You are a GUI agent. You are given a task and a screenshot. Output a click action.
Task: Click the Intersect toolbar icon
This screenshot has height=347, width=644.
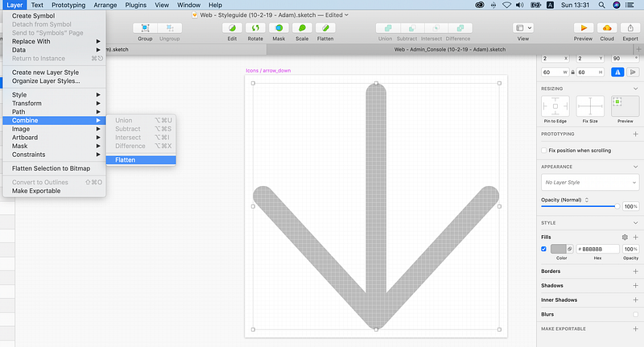[436, 28]
